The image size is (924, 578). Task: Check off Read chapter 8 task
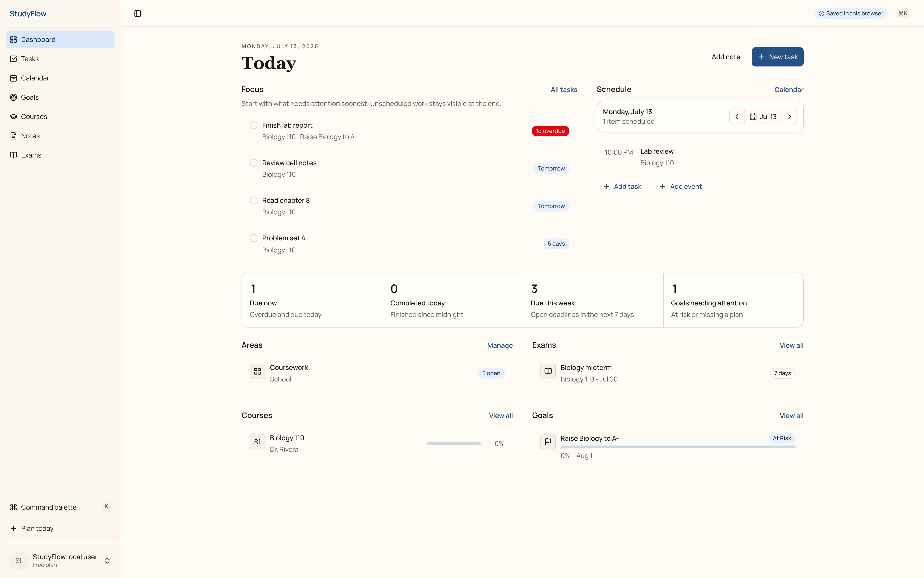254,200
